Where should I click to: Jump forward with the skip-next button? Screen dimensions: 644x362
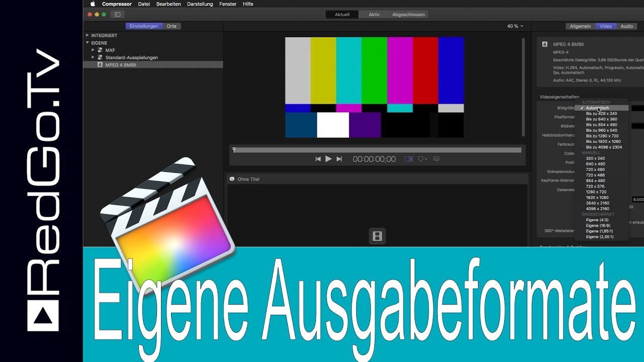tap(339, 159)
